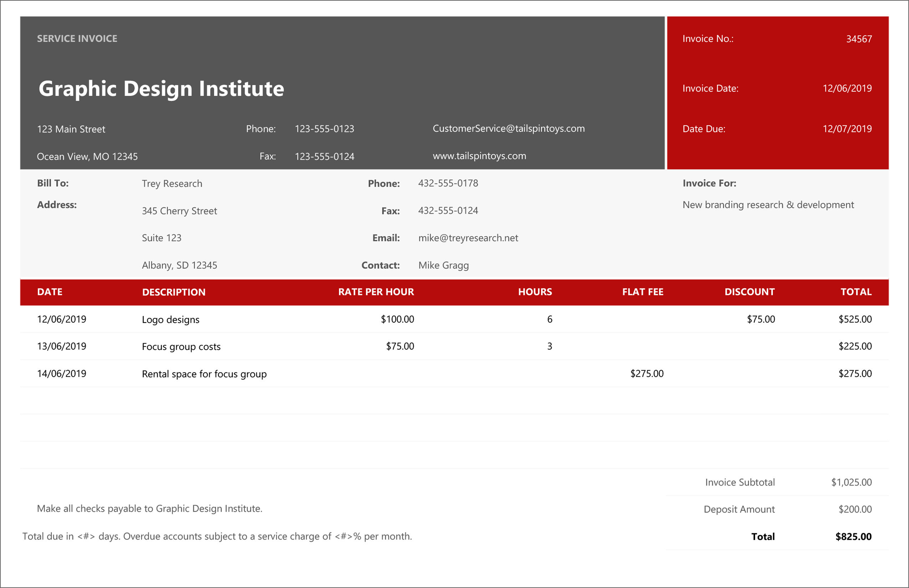The width and height of the screenshot is (909, 588).
Task: Click the Invoice Subtotal amount $1,025.00
Action: pyautogui.click(x=851, y=483)
